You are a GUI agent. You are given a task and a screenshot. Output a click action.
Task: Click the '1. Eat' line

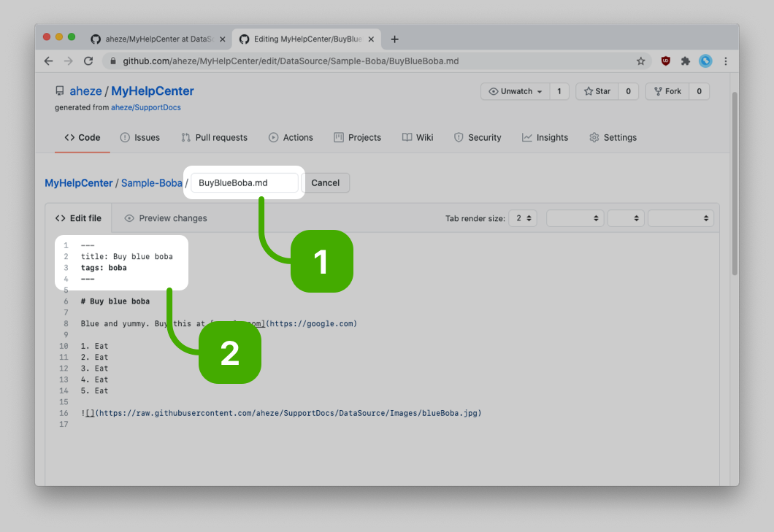click(94, 347)
